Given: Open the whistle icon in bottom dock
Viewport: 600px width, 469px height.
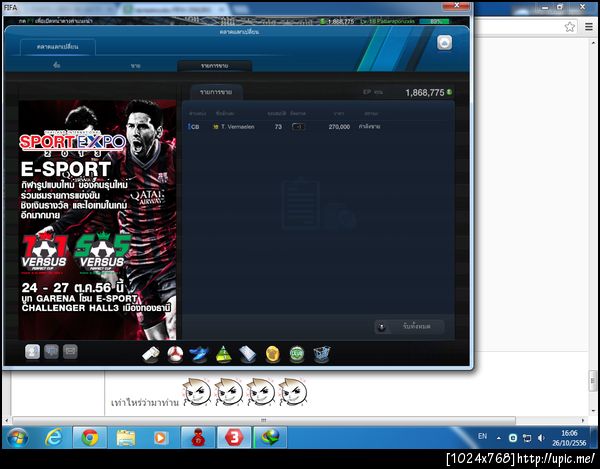Looking at the screenshot, I should pos(151,354).
